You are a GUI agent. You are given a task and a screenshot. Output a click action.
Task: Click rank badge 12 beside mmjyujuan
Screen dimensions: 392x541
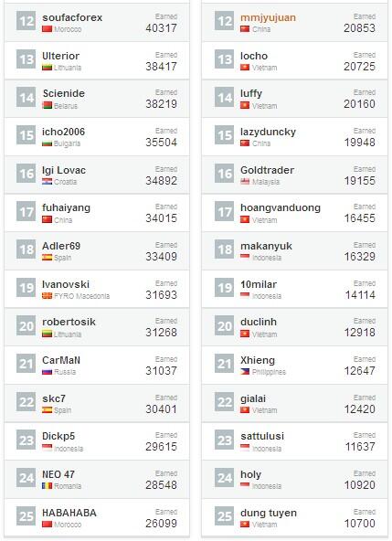[224, 21]
